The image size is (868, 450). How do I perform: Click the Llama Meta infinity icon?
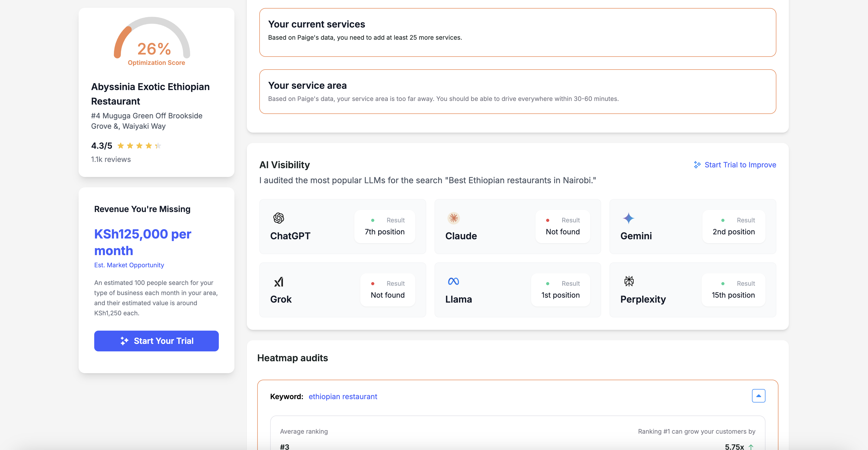pos(453,281)
